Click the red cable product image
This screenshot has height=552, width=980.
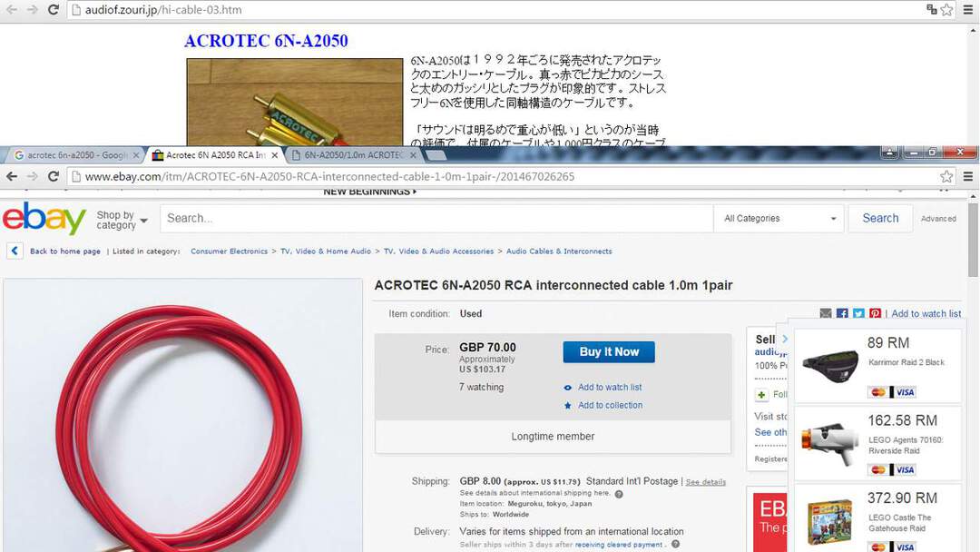tap(182, 416)
